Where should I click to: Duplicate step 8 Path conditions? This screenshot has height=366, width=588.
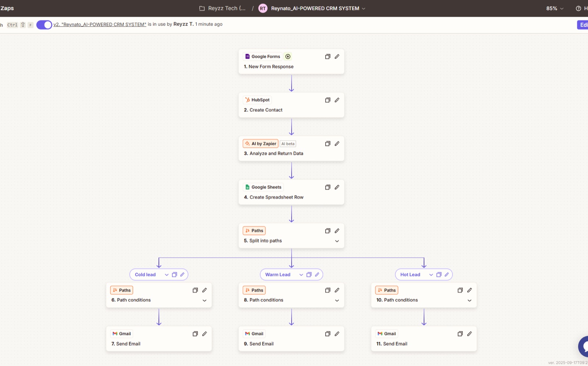(x=327, y=290)
